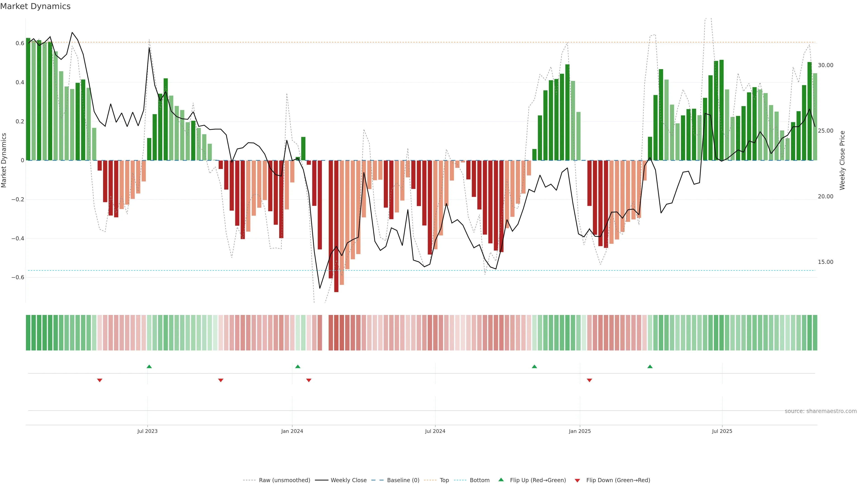
Task: Click the Weekly Close Price axis title
Action: pyautogui.click(x=842, y=160)
